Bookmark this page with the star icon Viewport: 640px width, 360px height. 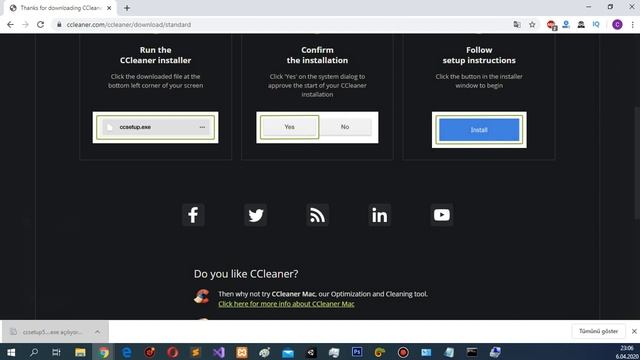pyautogui.click(x=532, y=24)
